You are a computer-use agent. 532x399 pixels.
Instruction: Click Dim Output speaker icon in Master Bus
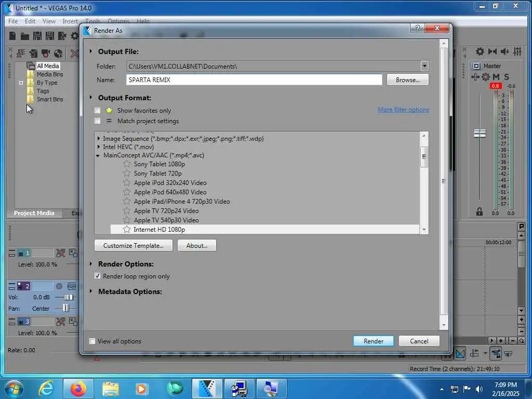coord(504,51)
